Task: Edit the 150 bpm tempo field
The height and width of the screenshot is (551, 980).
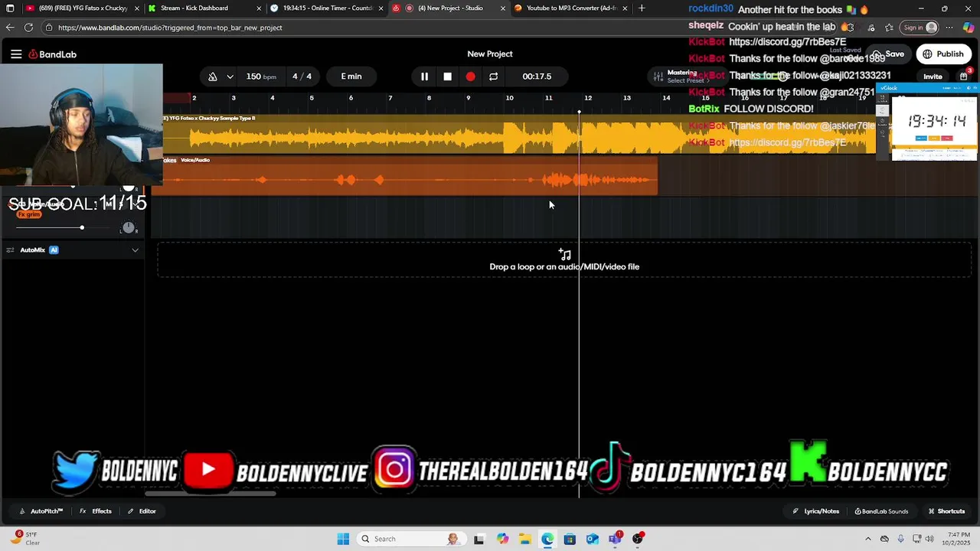Action: [x=261, y=77]
